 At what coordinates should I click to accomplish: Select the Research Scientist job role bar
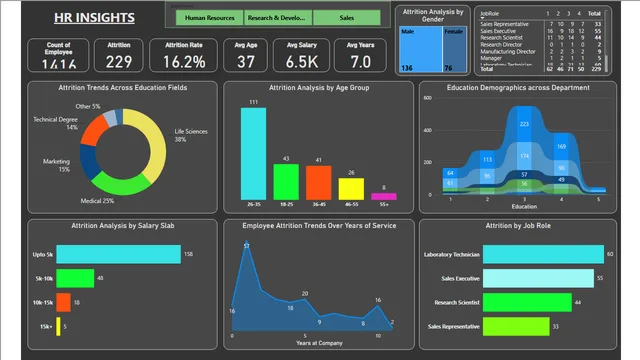[x=527, y=302]
